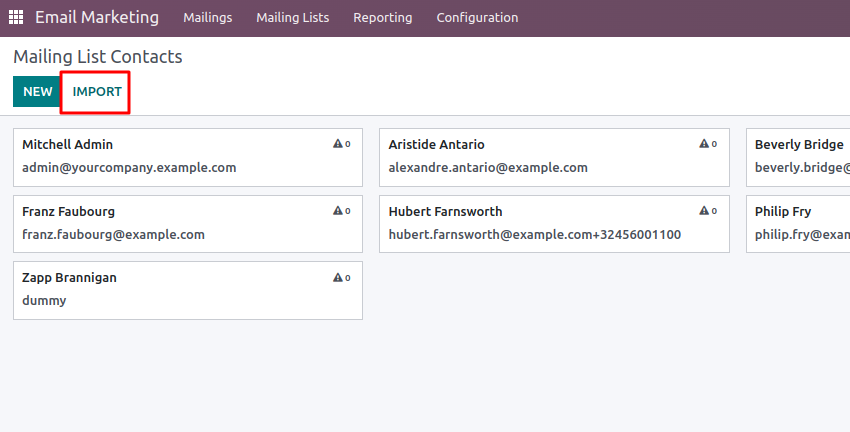
Task: Open the apps grid menu icon
Action: click(16, 17)
